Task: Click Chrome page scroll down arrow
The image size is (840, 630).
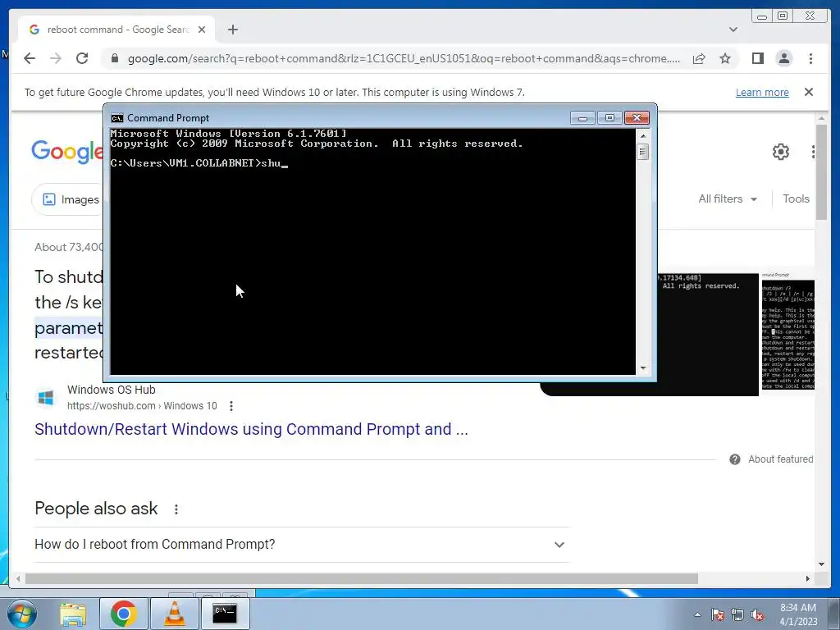Action: 821,564
